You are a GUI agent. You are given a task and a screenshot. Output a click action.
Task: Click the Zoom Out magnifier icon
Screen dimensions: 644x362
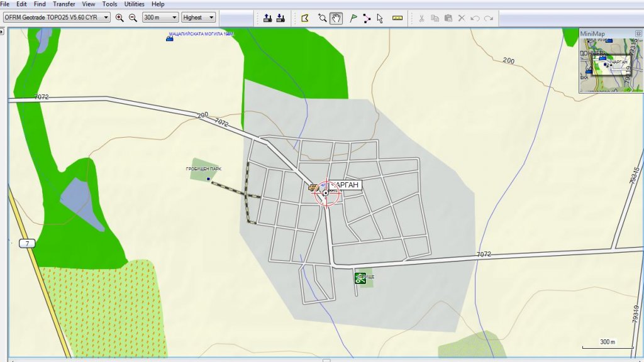click(133, 18)
